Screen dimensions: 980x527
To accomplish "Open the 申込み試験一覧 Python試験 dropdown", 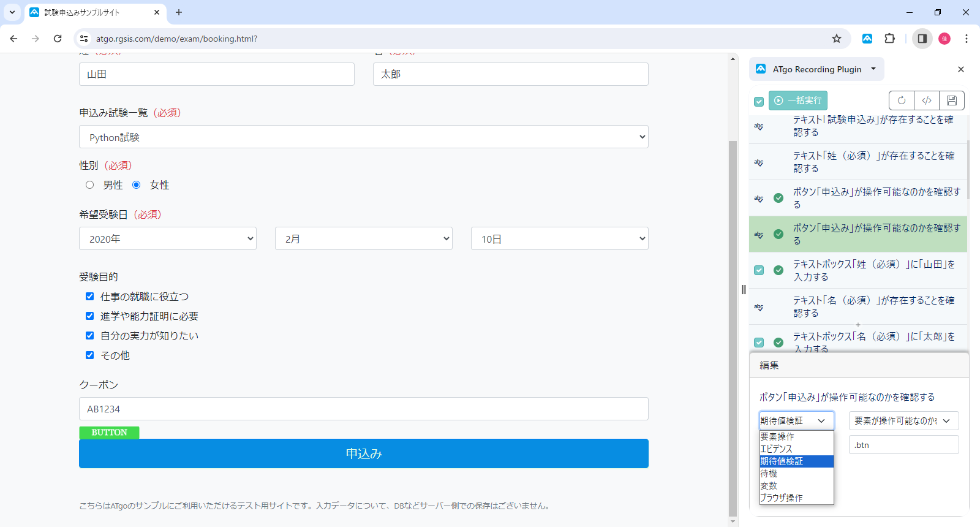I will (x=364, y=137).
